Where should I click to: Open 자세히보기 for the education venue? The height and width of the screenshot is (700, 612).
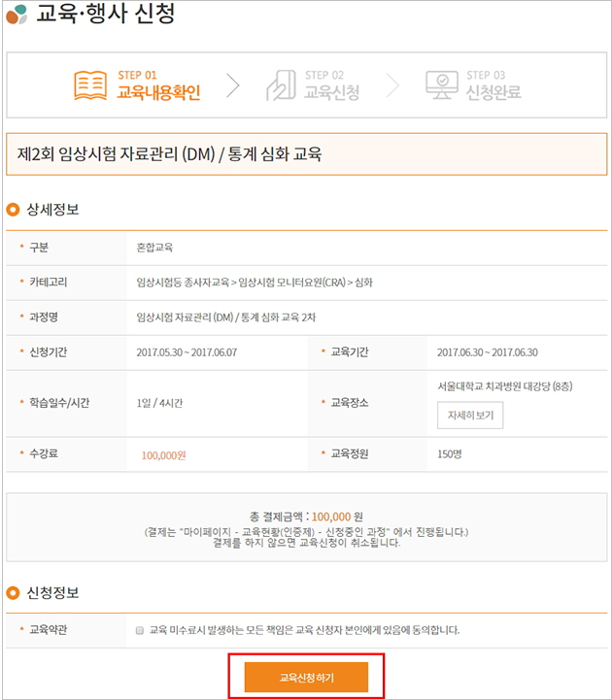[470, 416]
